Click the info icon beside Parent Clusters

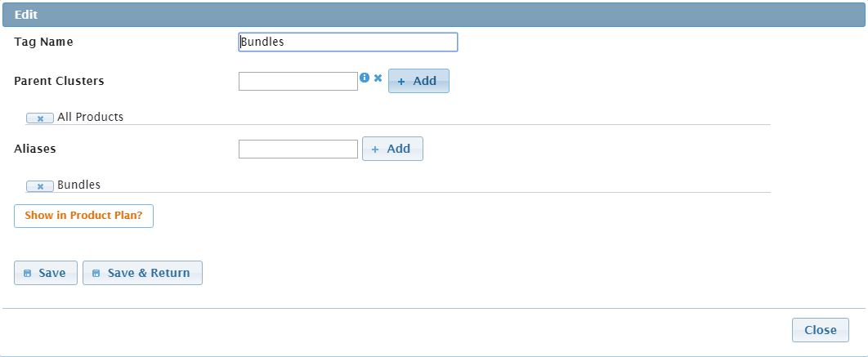365,78
